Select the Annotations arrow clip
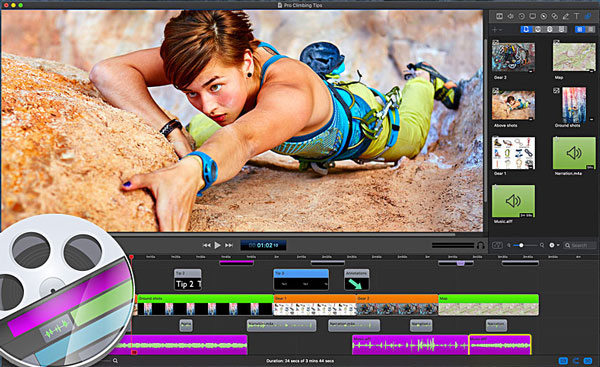Screen dimensions: 600x367 (x=357, y=280)
